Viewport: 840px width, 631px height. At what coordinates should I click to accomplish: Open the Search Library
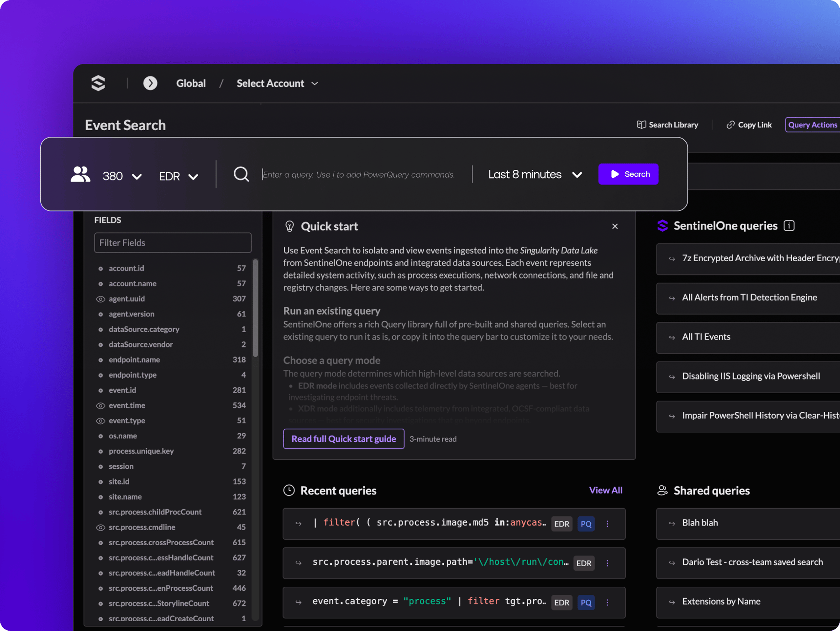(x=667, y=125)
